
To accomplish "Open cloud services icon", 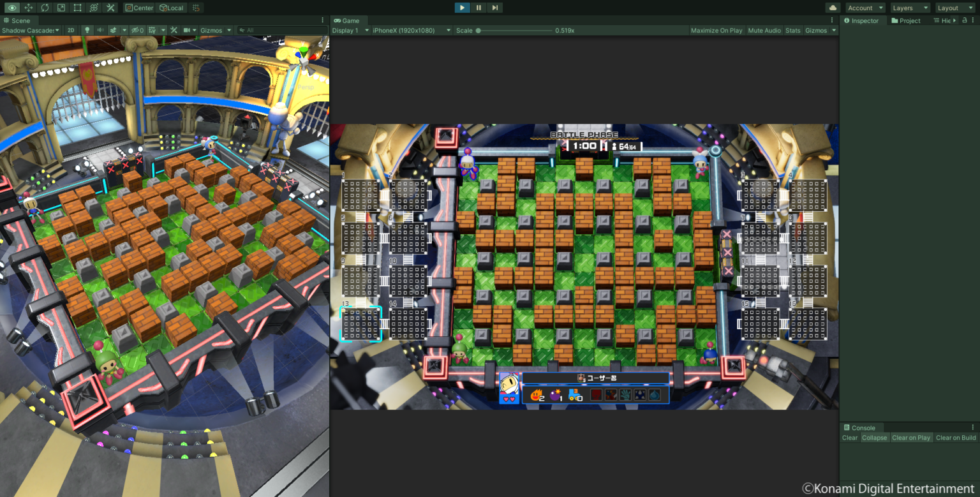I will click(x=832, y=8).
